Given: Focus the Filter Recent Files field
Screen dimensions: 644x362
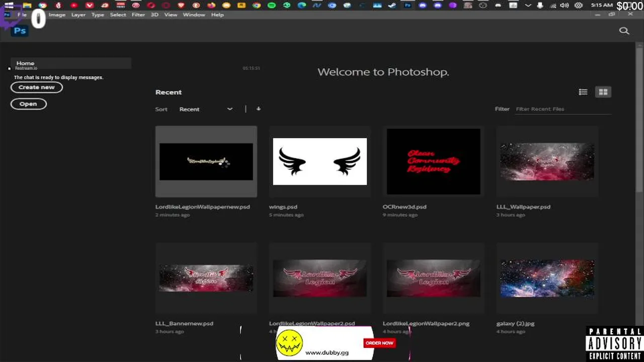Looking at the screenshot, I should click(563, 109).
